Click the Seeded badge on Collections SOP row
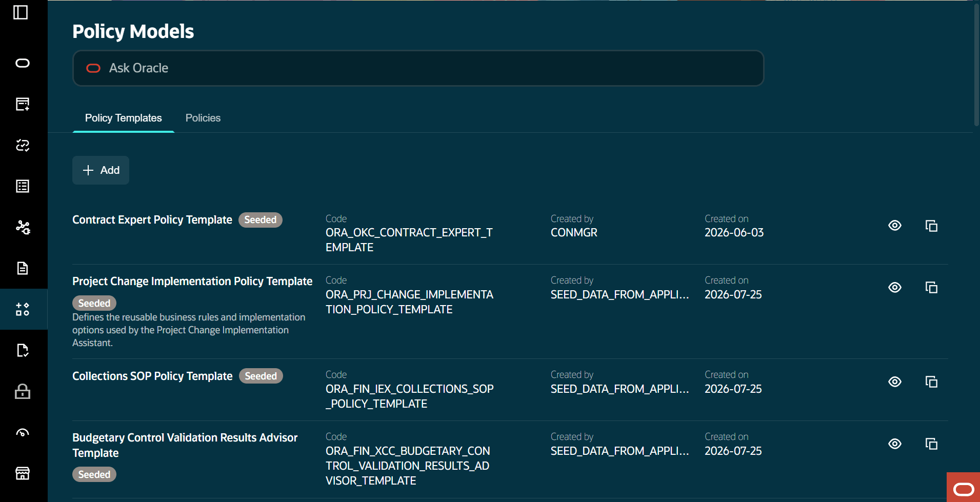980x502 pixels. [x=261, y=376]
